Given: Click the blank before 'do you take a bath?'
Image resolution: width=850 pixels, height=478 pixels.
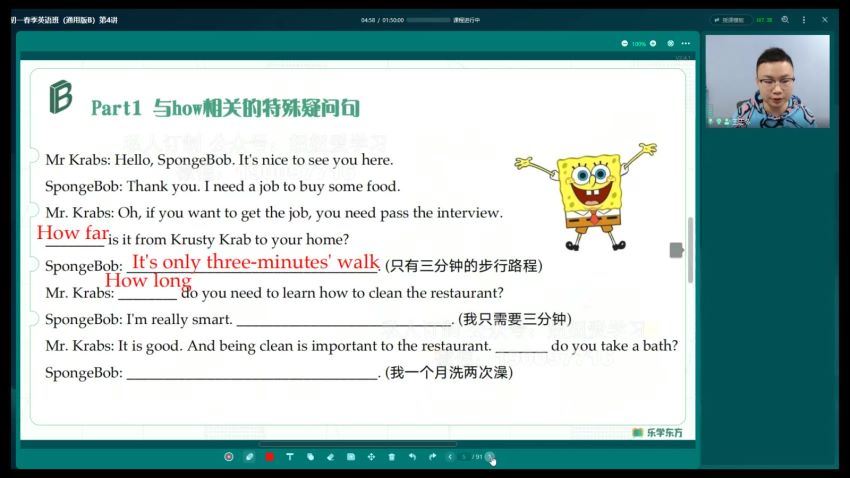Looking at the screenshot, I should [x=521, y=348].
